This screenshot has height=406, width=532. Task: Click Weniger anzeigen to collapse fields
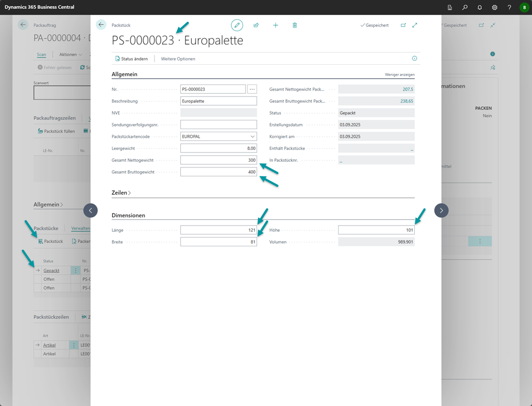pos(399,75)
